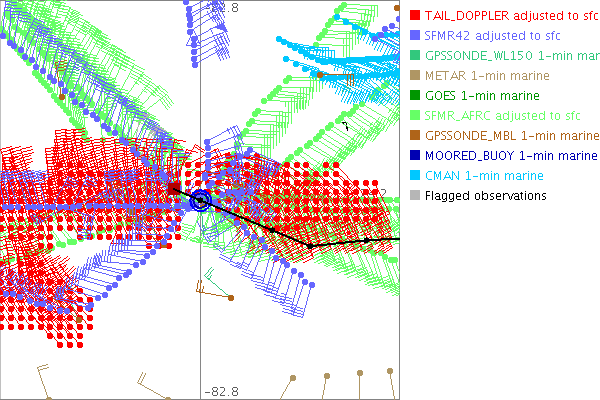Screen dimensions: 600x400
Task: Click the -82.8 longitude label at top
Action: click(222, 8)
